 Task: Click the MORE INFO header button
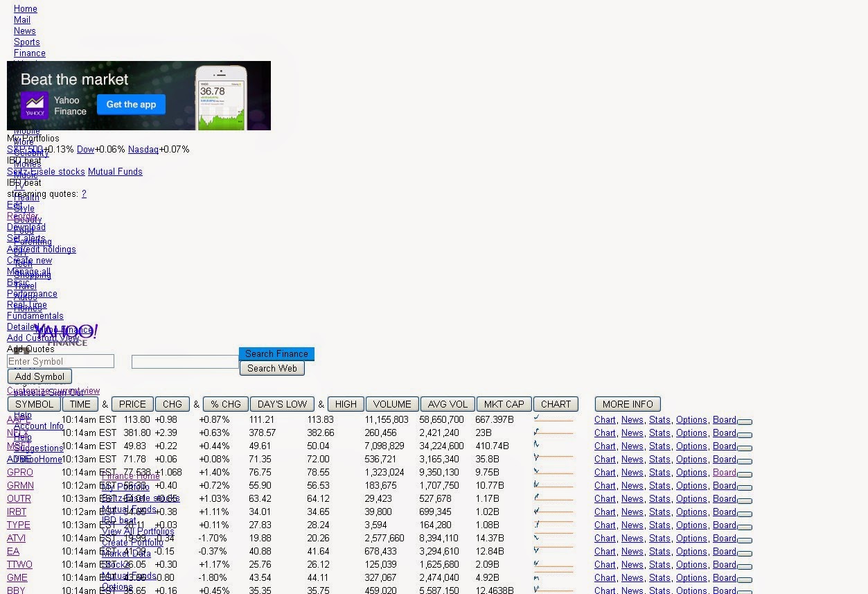point(628,404)
